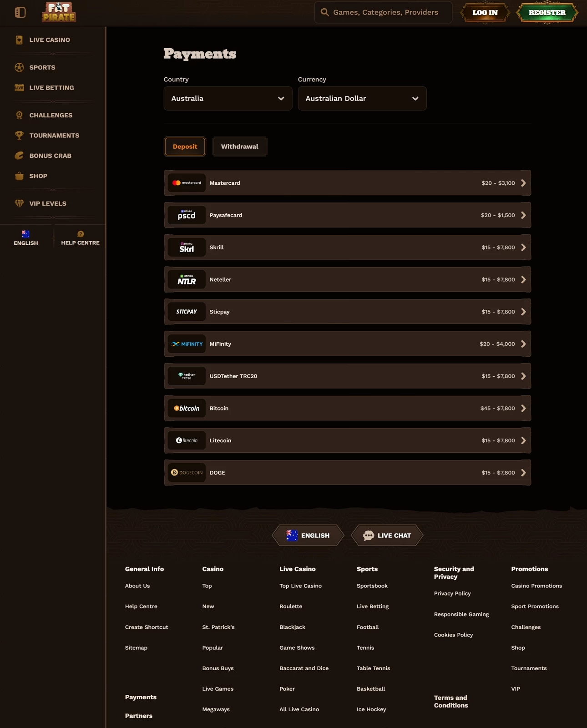The height and width of the screenshot is (728, 587).
Task: Open Live Betting in sidebar menu
Action: [51, 88]
